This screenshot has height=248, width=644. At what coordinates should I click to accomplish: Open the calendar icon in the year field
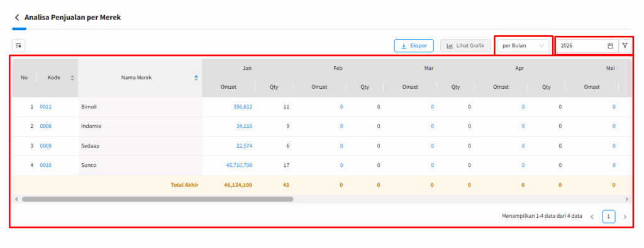coord(610,46)
